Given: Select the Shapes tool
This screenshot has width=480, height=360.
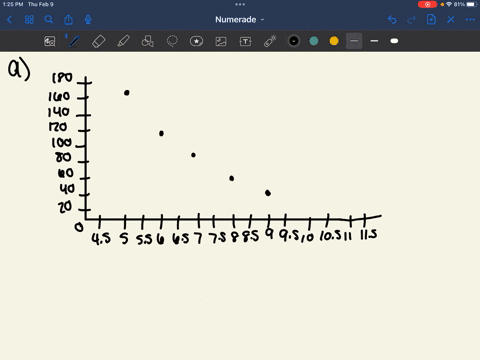Looking at the screenshot, I should point(148,41).
